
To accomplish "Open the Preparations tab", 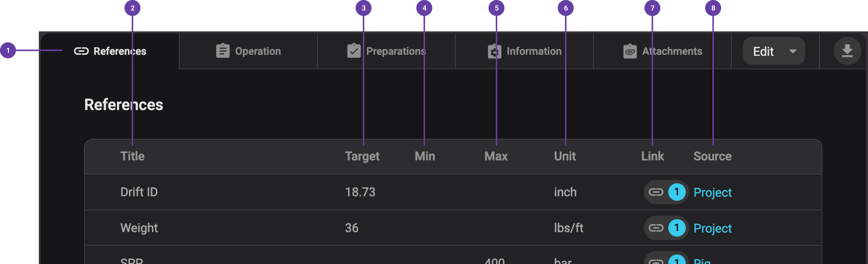I will (x=396, y=51).
